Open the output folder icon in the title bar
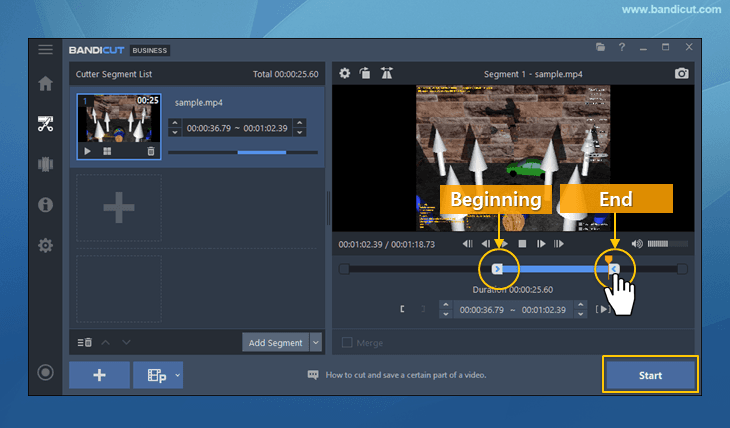Image resolution: width=730 pixels, height=428 pixels. (600, 47)
